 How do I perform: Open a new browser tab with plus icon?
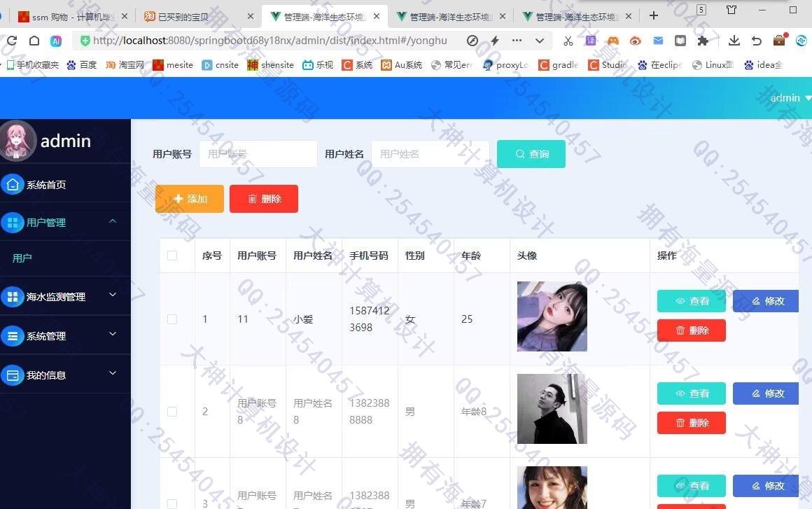654,15
